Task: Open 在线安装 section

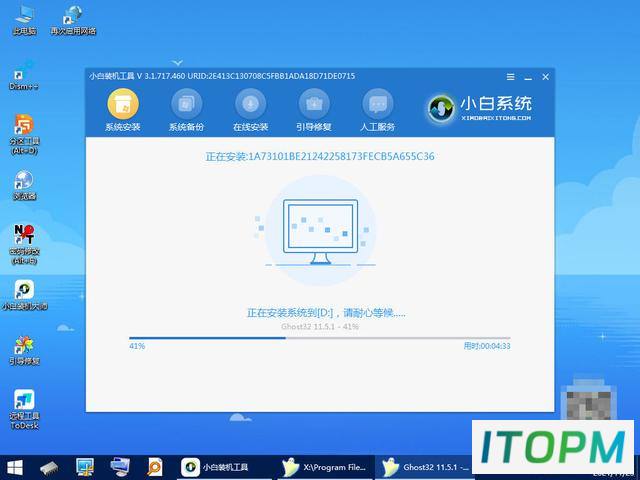Action: click(250, 111)
